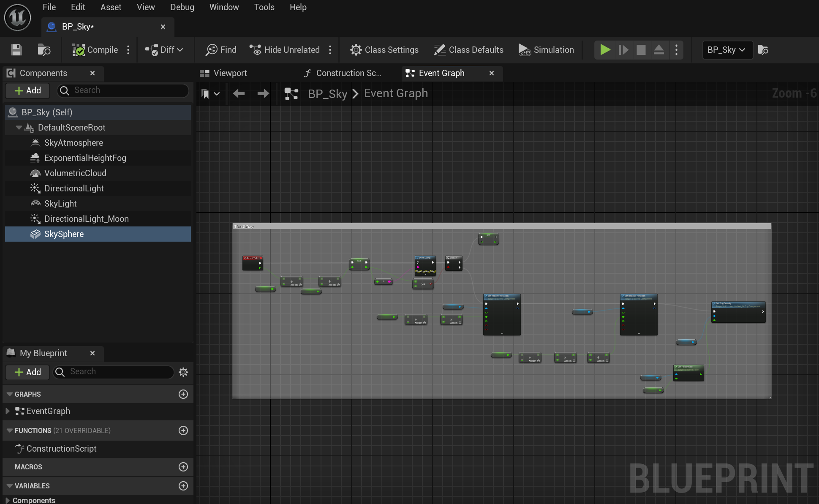The image size is (819, 504).
Task: Open Class Defaults panel
Action: 469,50
